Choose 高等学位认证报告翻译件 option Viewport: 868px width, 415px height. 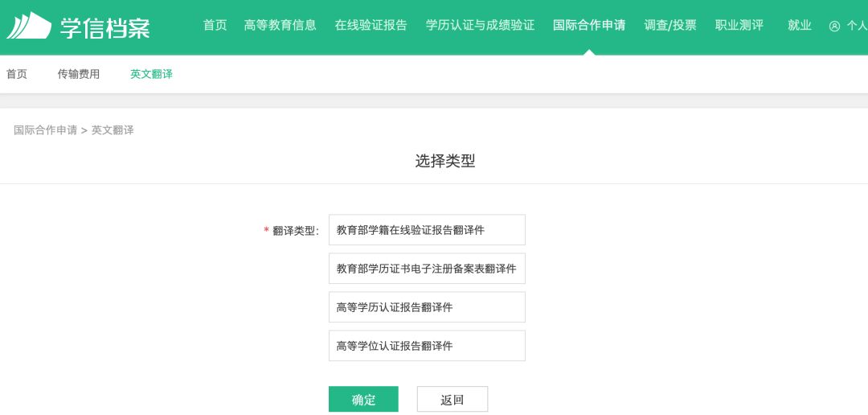click(x=427, y=346)
